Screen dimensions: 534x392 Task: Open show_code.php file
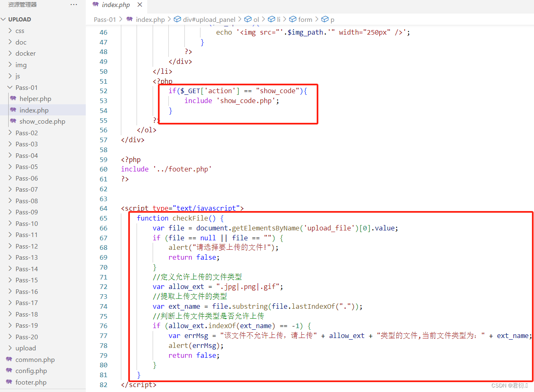[x=42, y=121]
